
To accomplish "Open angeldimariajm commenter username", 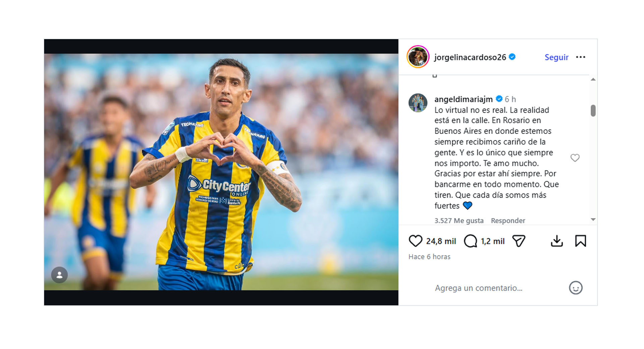I will [463, 99].
